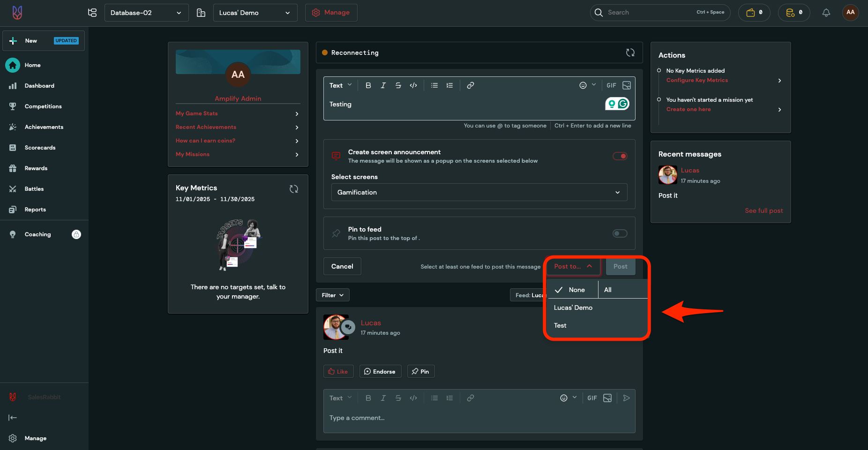Image resolution: width=868 pixels, height=450 pixels.
Task: Cancel the post draft
Action: 342,266
